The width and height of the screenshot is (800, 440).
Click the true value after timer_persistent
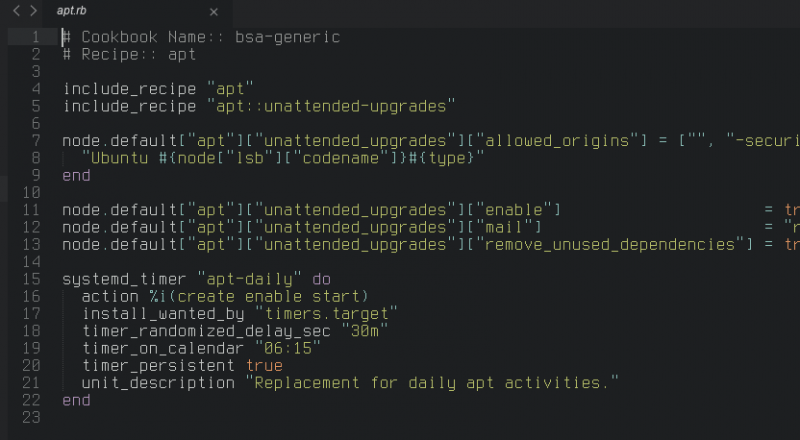pos(264,365)
